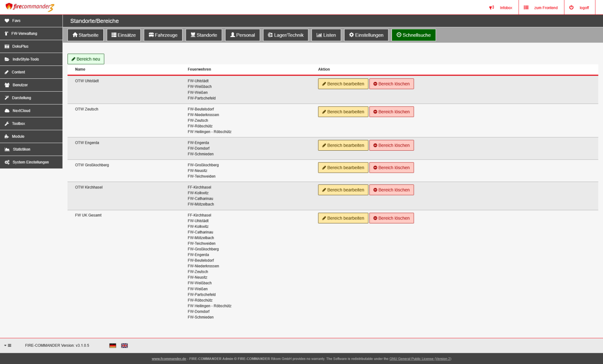Edit the OTW Uhlstädt area
Viewport: 603px width, 364px height.
tap(343, 84)
